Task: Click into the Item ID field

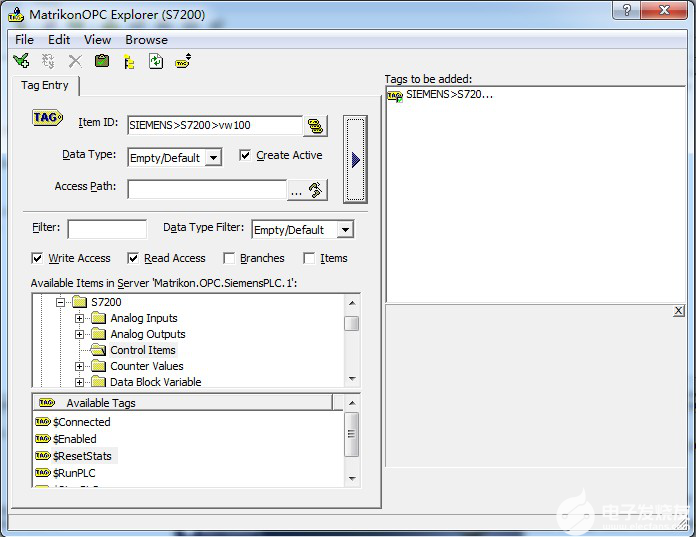Action: (x=215, y=126)
